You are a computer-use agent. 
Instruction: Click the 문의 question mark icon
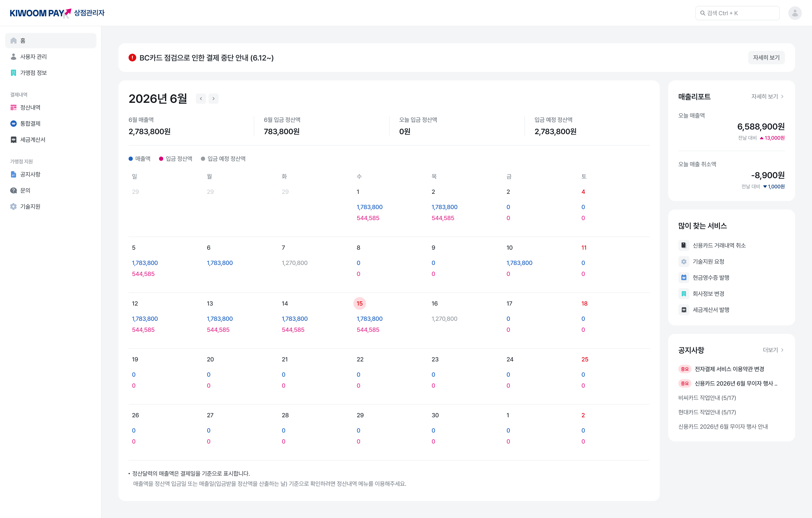coord(14,190)
